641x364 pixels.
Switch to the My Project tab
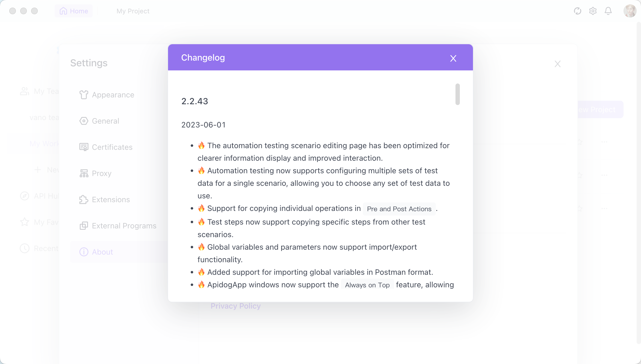click(x=133, y=11)
